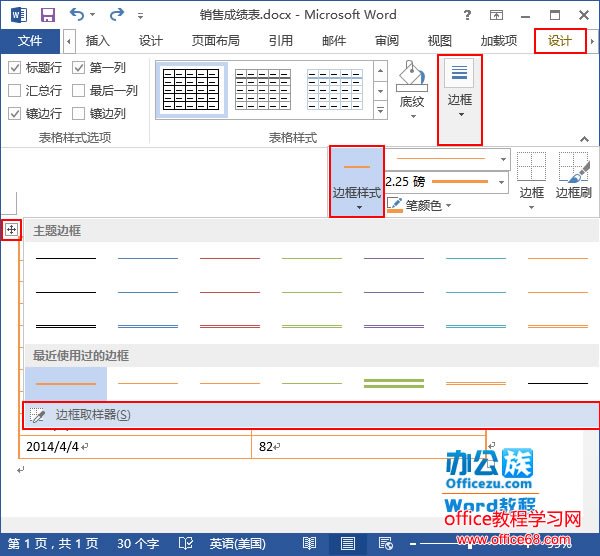Open Word Help question mark
This screenshot has width=600, height=556.
click(x=467, y=15)
